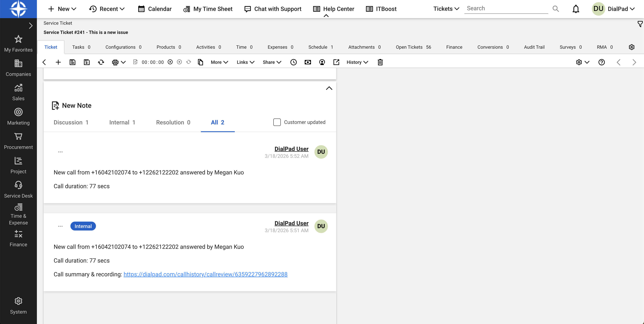Click the search magnifier icon
Screen dimensions: 644x324
pyautogui.click(x=556, y=9)
